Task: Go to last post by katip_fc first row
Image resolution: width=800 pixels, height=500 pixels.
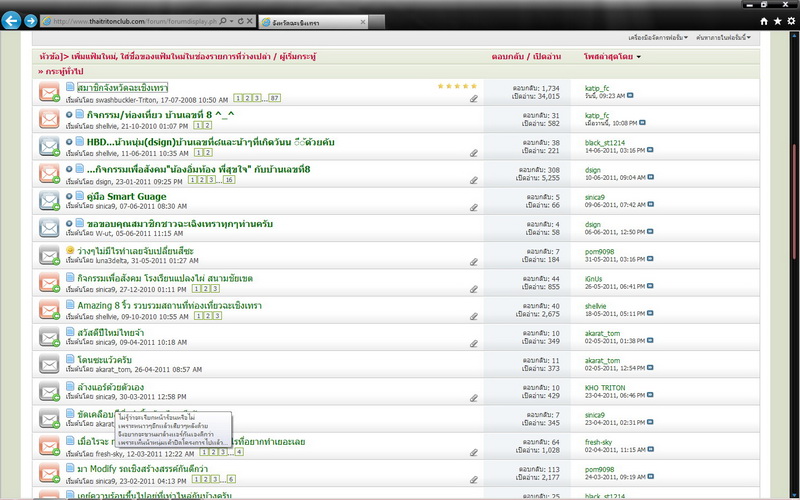Action: [630, 95]
